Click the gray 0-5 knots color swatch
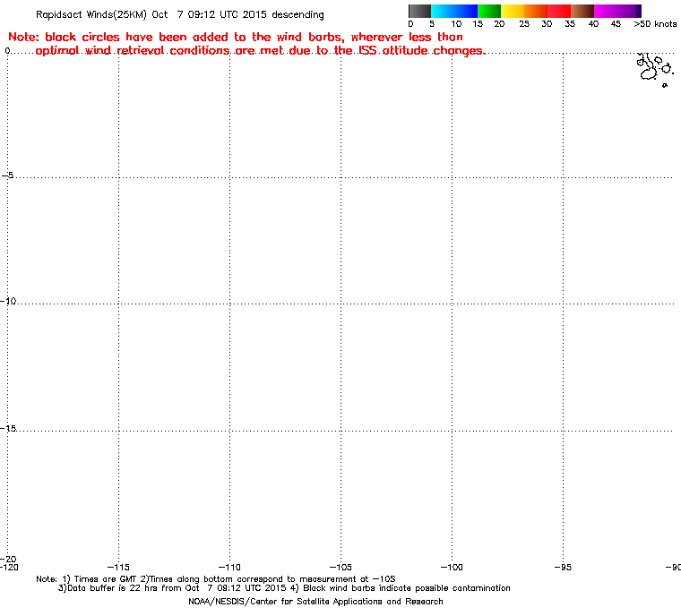This screenshot has height=616, width=681. (x=419, y=11)
